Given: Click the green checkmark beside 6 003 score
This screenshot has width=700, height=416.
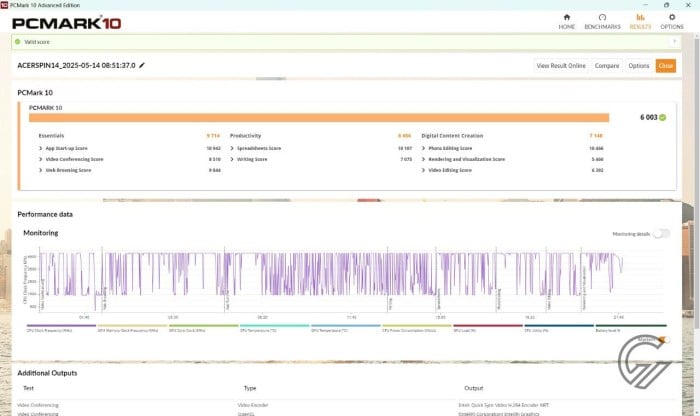Looking at the screenshot, I should [662, 117].
